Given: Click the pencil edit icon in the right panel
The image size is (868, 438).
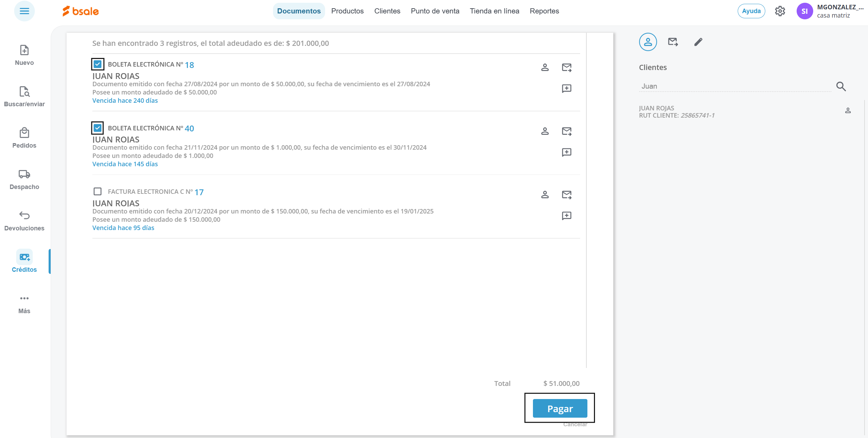Looking at the screenshot, I should pos(698,42).
